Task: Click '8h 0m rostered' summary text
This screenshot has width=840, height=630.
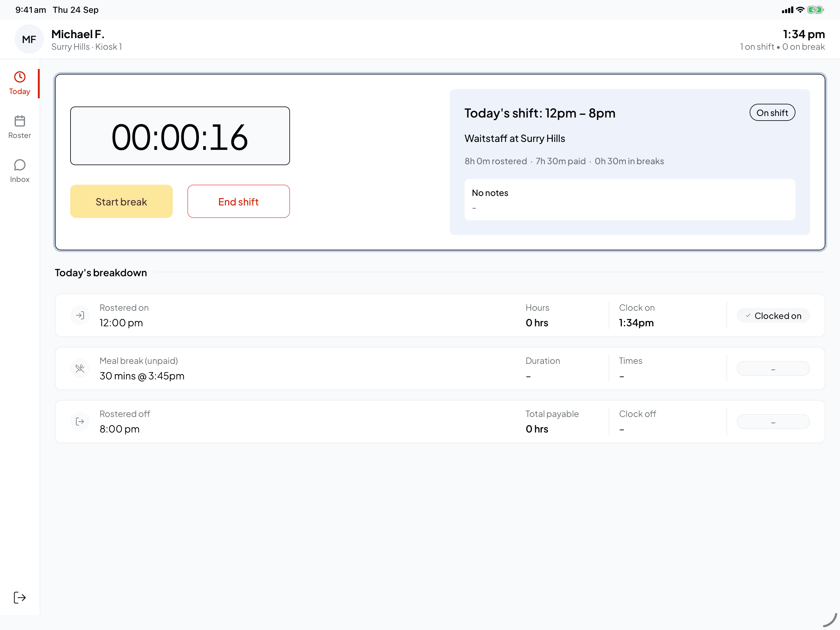Action: (496, 161)
